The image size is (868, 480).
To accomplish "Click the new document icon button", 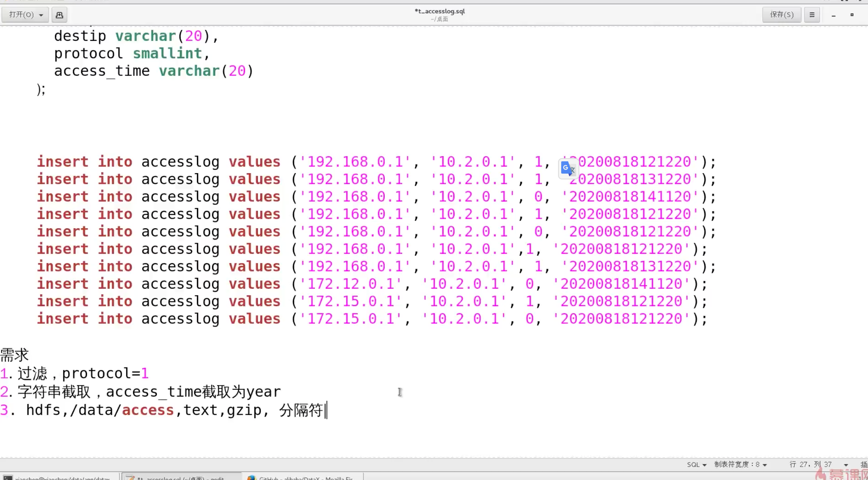I will tap(59, 15).
